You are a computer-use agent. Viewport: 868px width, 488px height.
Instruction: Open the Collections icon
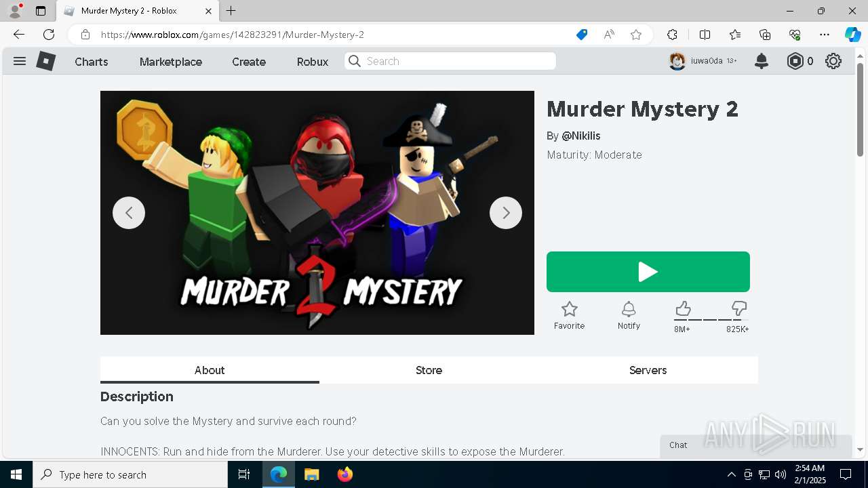pyautogui.click(x=765, y=35)
